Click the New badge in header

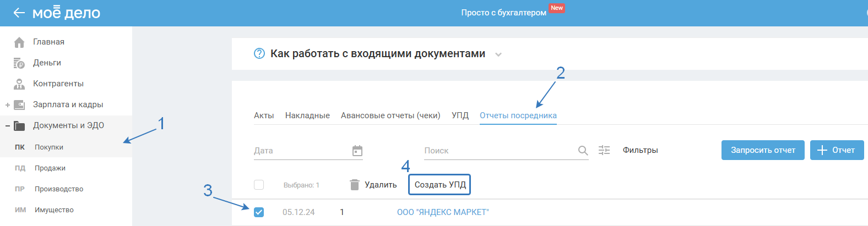tap(557, 8)
